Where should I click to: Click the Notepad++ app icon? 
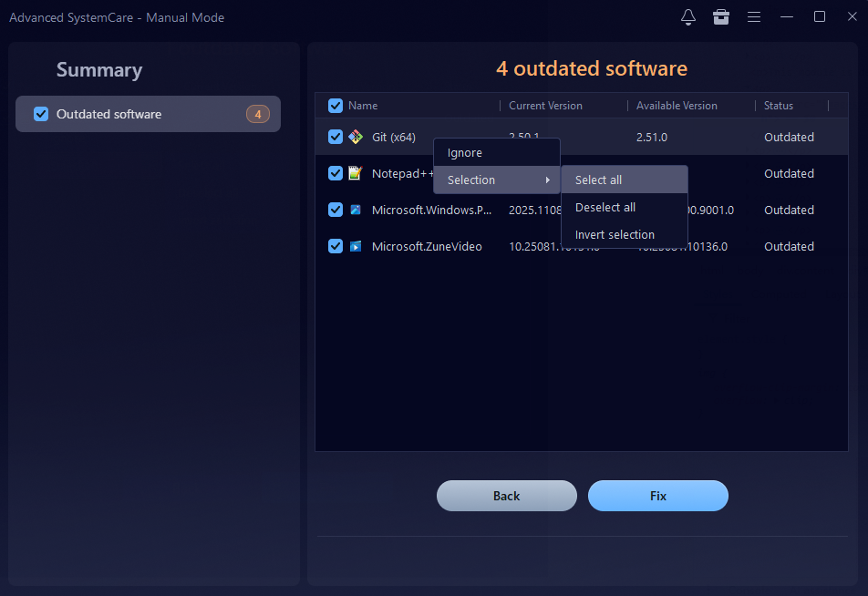click(356, 173)
